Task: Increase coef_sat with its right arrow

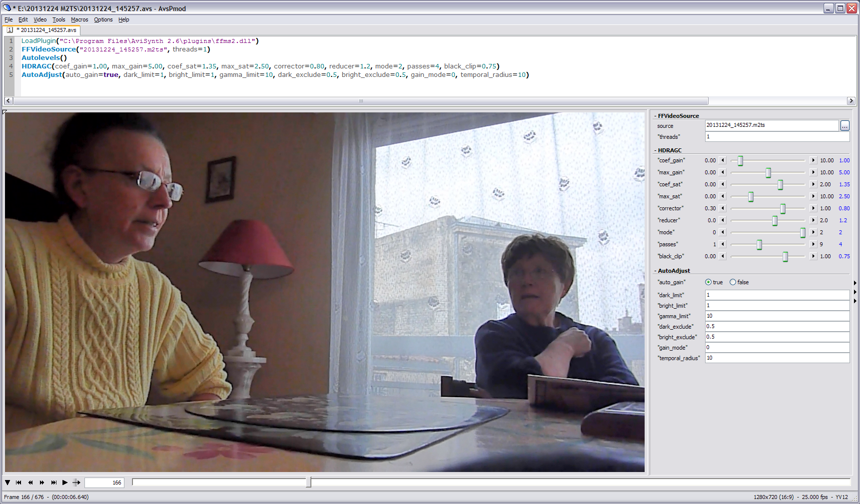Action: pyautogui.click(x=814, y=184)
